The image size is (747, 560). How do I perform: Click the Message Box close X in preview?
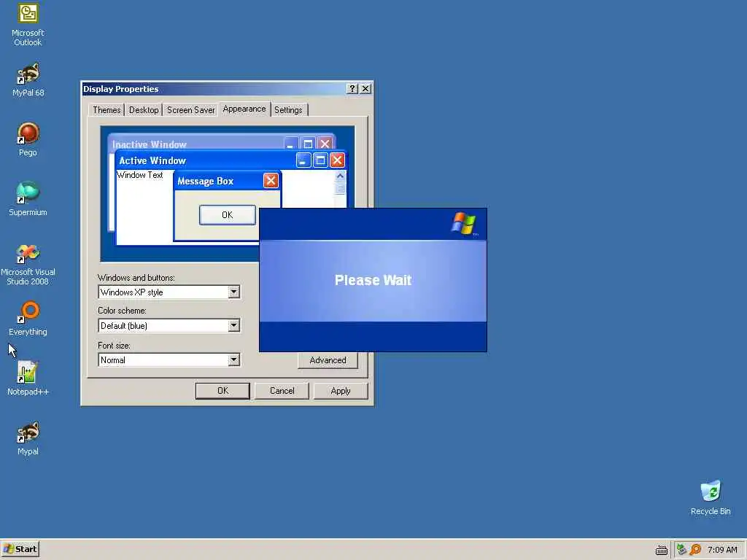click(271, 181)
